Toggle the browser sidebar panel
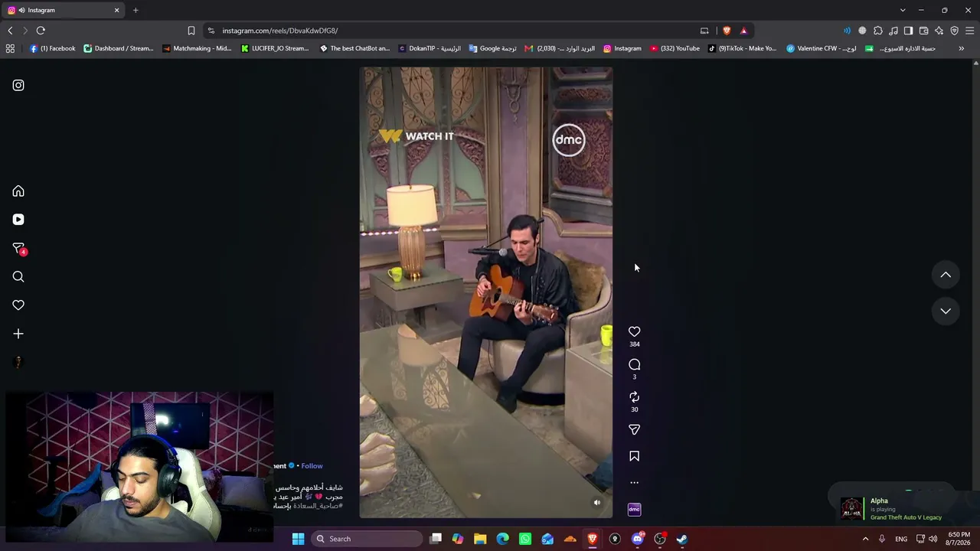The width and height of the screenshot is (980, 551). (x=908, y=31)
